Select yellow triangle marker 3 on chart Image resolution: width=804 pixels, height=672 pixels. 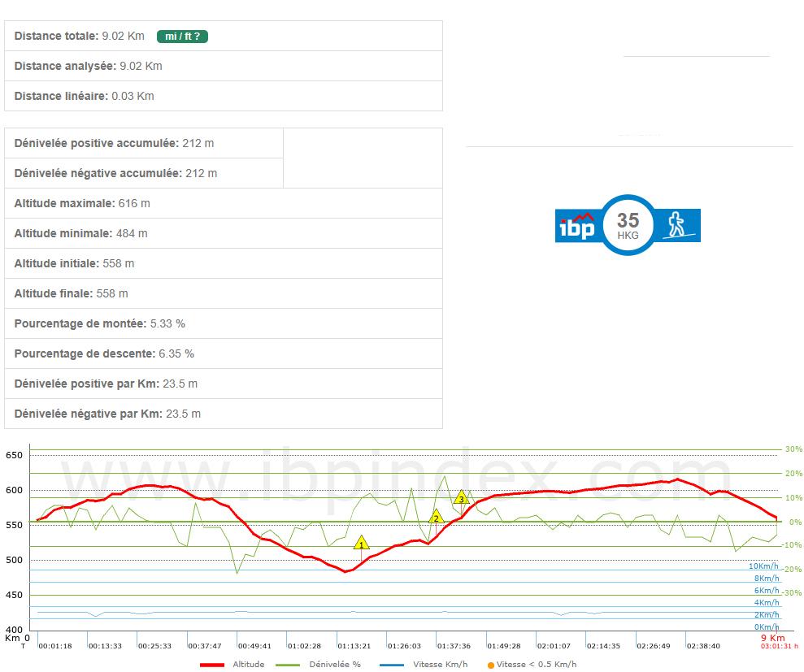[461, 498]
